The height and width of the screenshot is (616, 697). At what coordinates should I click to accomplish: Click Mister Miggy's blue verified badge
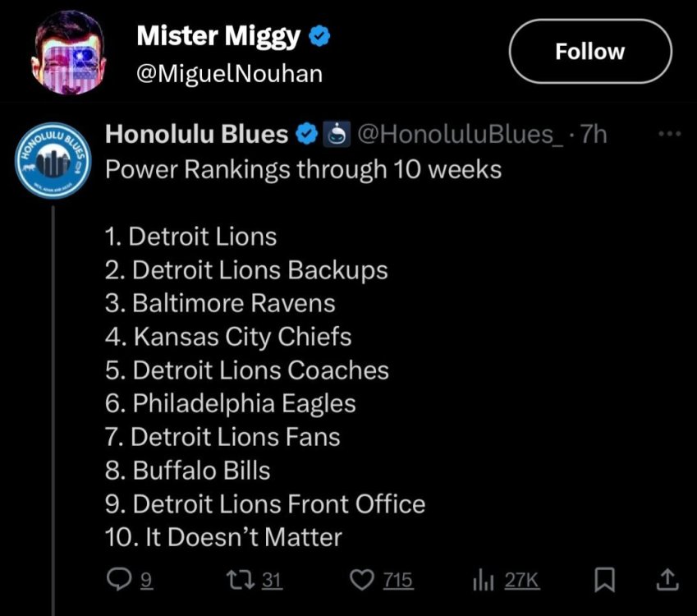(x=319, y=36)
